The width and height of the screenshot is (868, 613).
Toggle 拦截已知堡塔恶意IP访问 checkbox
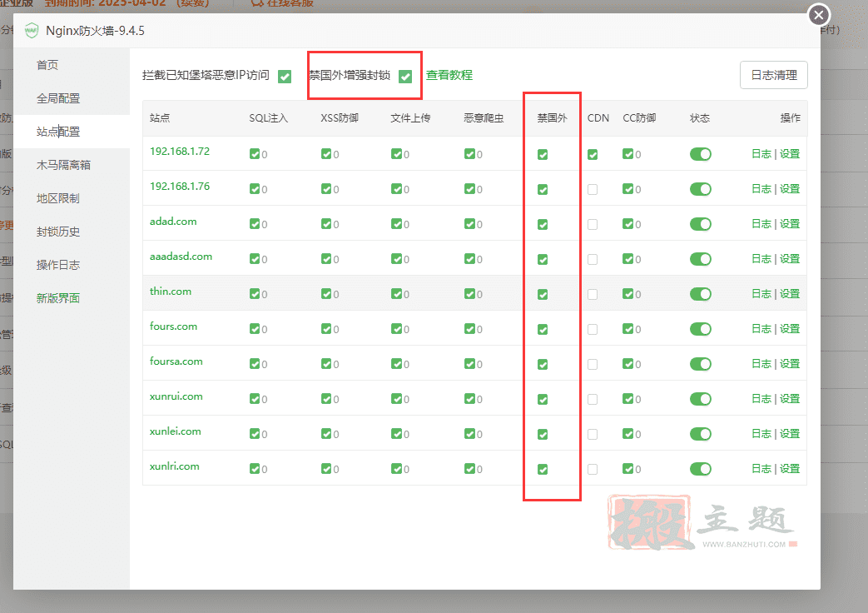click(285, 77)
